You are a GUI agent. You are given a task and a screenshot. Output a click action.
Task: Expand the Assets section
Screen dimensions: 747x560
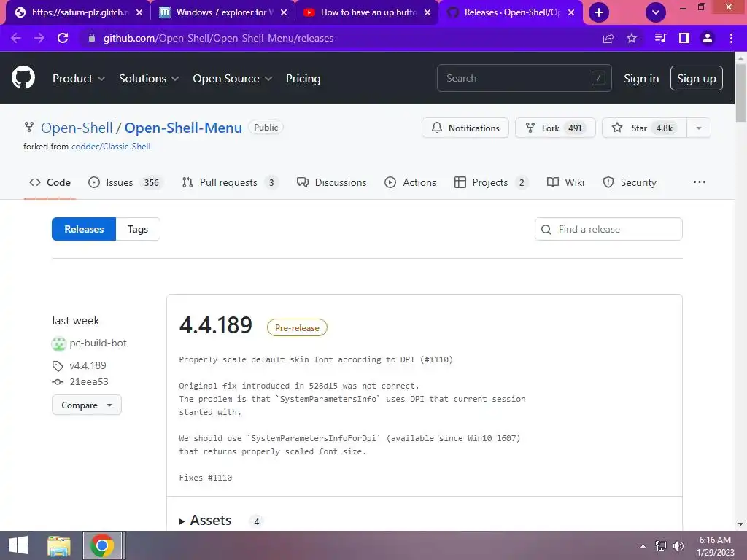[x=206, y=521]
